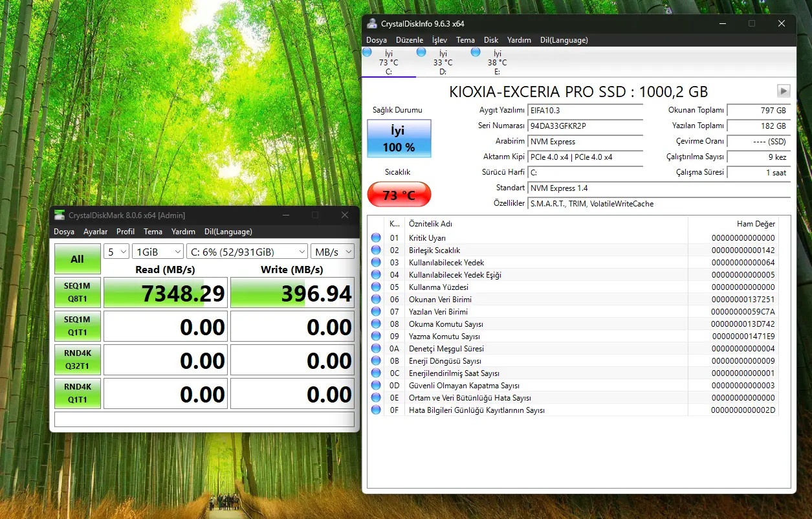Click the Okunan Toplamı value 797 GB
This screenshot has width=812, height=519.
[758, 111]
